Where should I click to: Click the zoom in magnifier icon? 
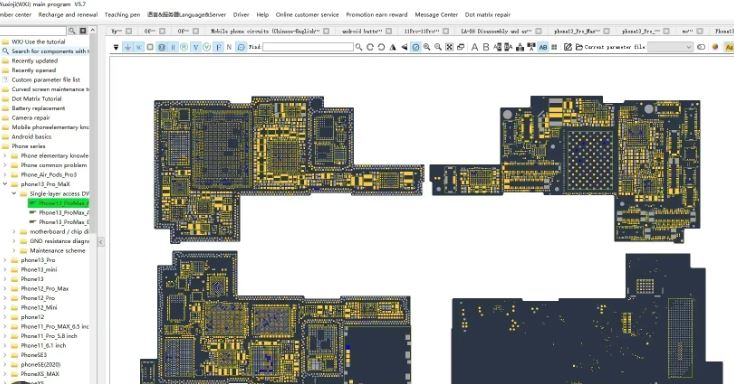coord(426,47)
